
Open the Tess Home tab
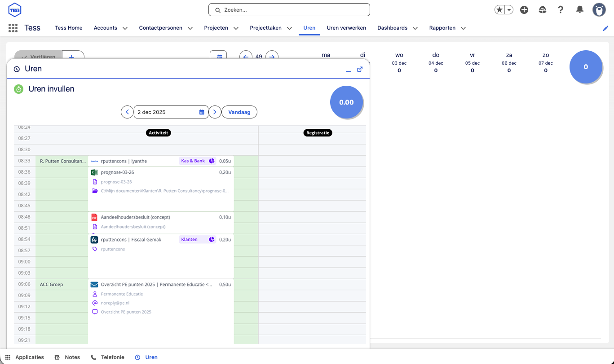(69, 28)
